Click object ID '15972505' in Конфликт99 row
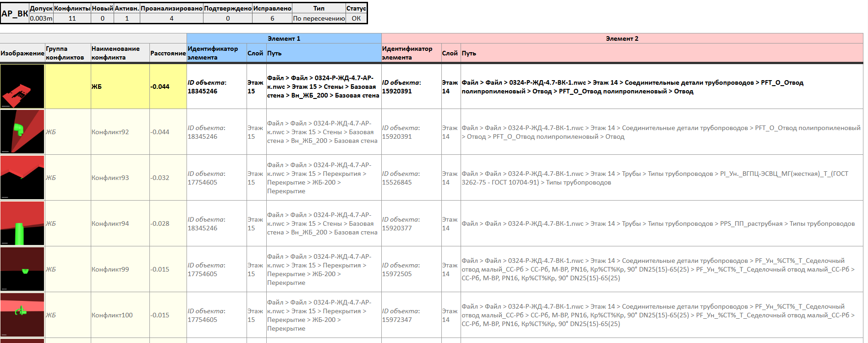This screenshot has width=868, height=343. [397, 274]
